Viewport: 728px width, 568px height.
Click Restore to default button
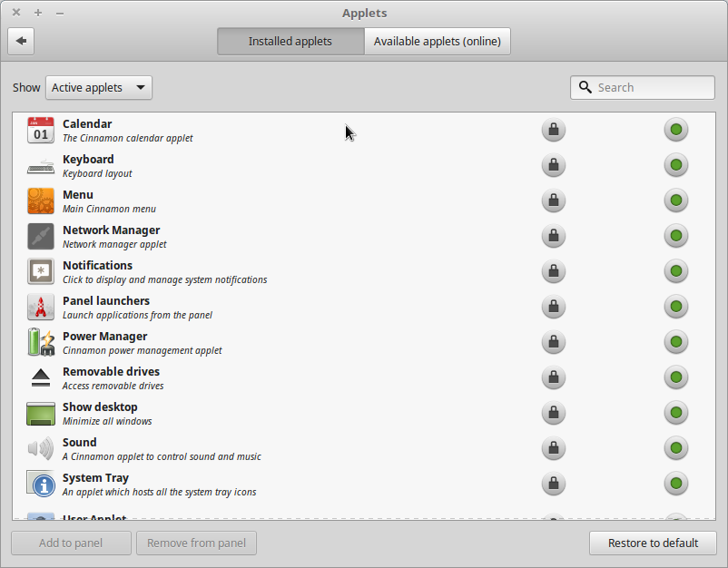point(653,543)
